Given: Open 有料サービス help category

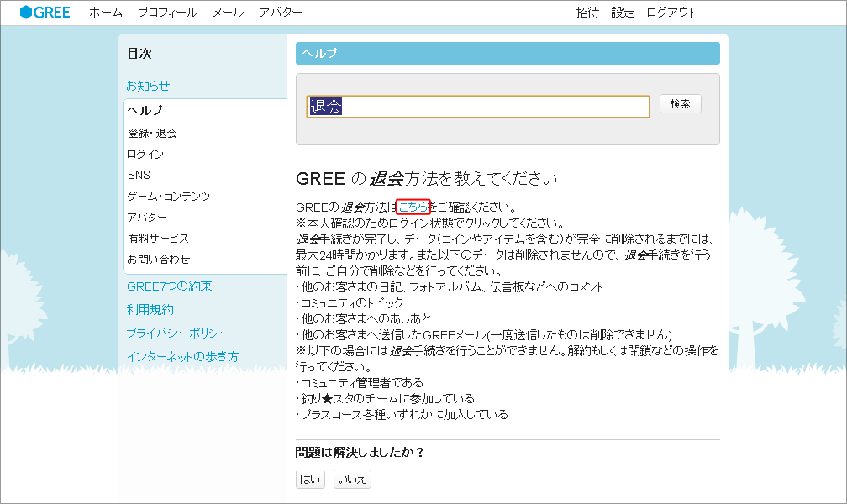Looking at the screenshot, I should coord(158,239).
